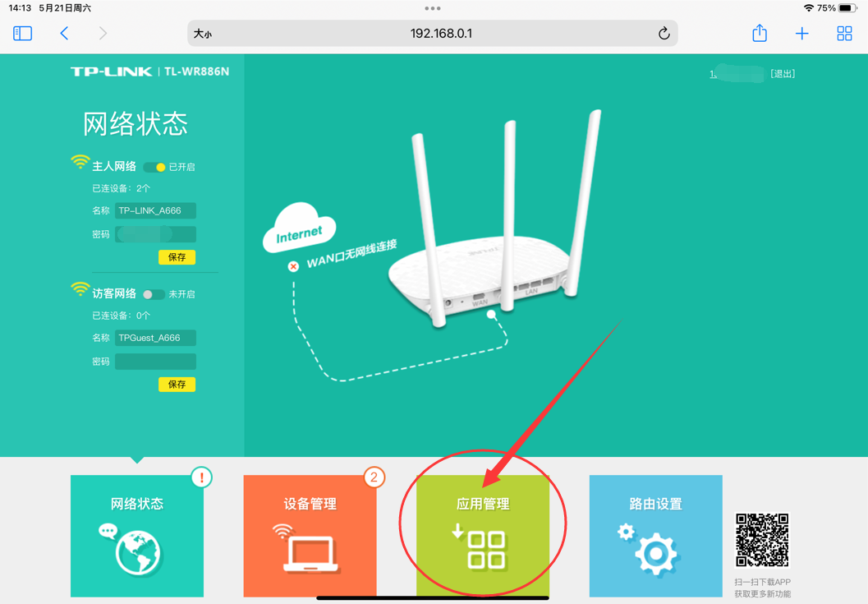Click the 退出 logout link
Screen dimensions: 868x604
click(783, 74)
